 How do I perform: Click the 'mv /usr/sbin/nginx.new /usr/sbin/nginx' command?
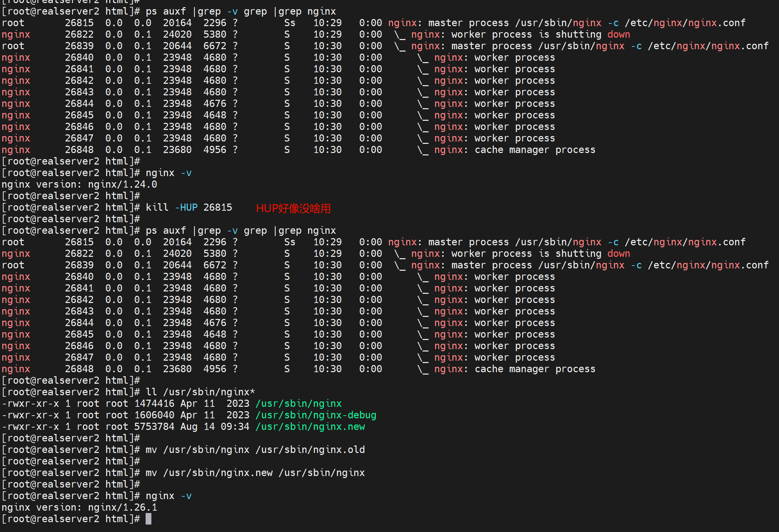click(x=255, y=473)
